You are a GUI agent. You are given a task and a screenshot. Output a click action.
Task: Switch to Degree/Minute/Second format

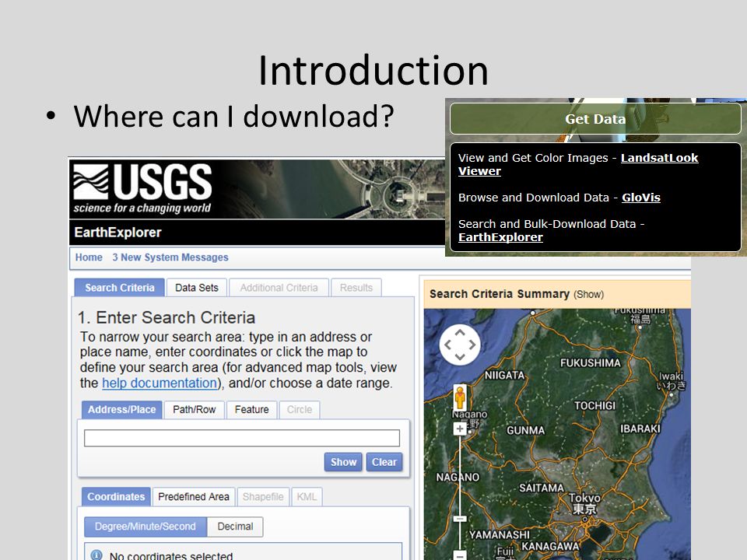click(146, 527)
